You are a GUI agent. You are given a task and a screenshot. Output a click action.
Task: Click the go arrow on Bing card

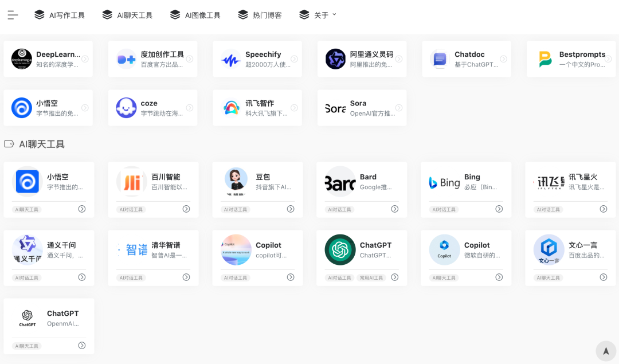(499, 209)
